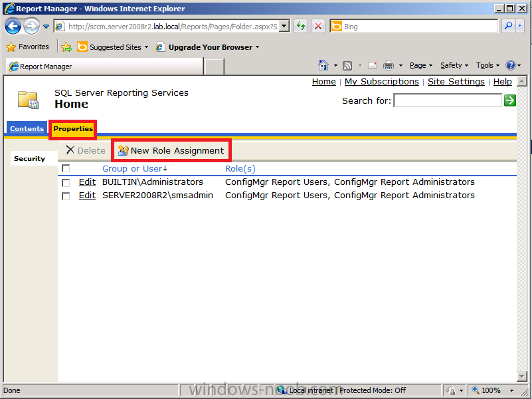The height and width of the screenshot is (399, 532).
Task: Click the browser Forward arrow button
Action: click(x=32, y=27)
